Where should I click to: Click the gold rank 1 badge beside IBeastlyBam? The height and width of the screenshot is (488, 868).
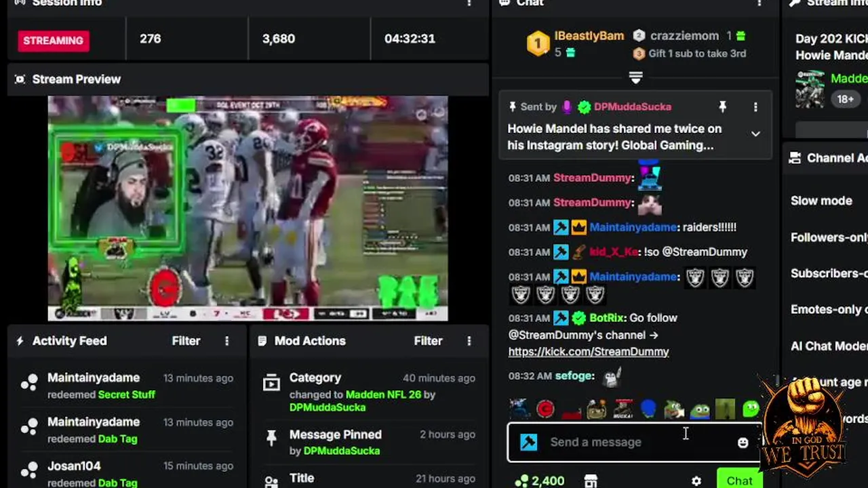(538, 44)
